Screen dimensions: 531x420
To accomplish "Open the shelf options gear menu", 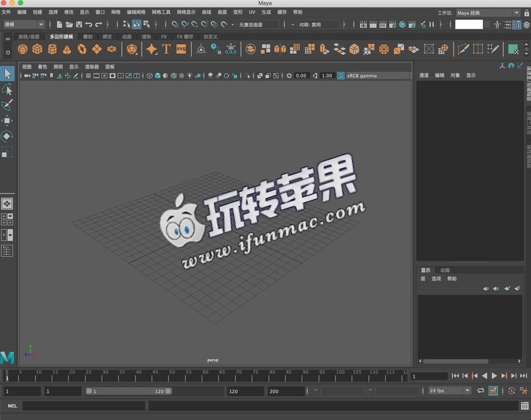I will tap(8, 53).
